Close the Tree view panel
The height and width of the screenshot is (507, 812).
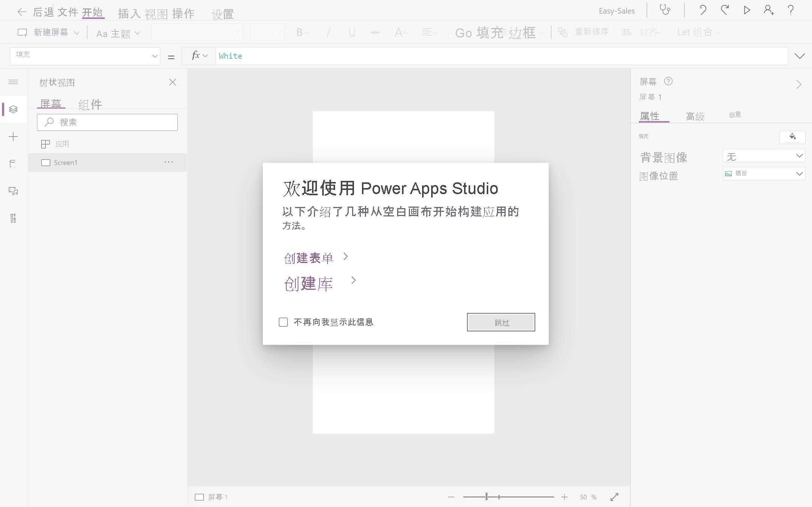point(172,82)
